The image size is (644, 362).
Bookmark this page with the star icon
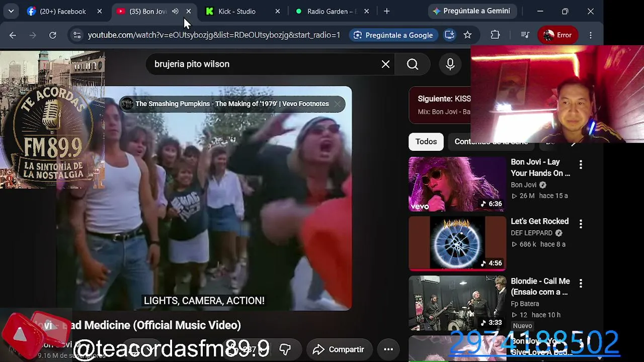pyautogui.click(x=467, y=35)
